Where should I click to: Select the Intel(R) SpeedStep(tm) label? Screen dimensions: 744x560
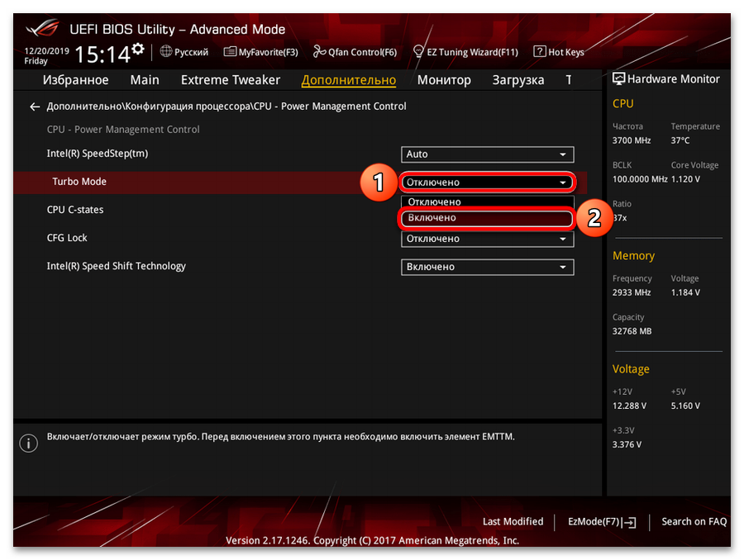[98, 154]
